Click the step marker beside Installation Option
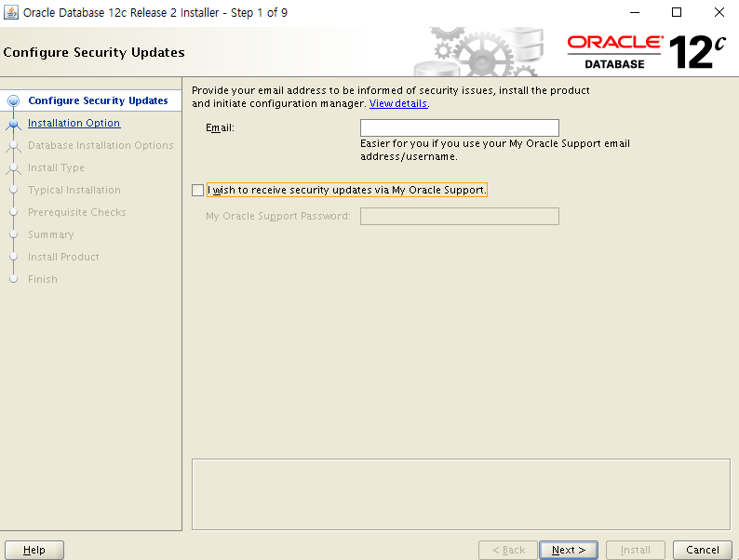The height and width of the screenshot is (560, 739). [14, 124]
